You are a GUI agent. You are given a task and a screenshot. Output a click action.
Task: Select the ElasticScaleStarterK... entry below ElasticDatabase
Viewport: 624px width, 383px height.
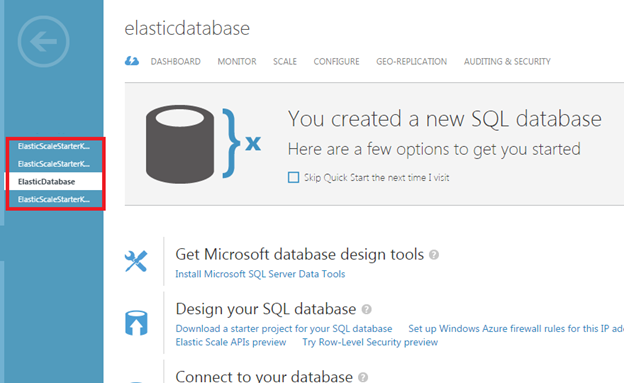pyautogui.click(x=54, y=199)
